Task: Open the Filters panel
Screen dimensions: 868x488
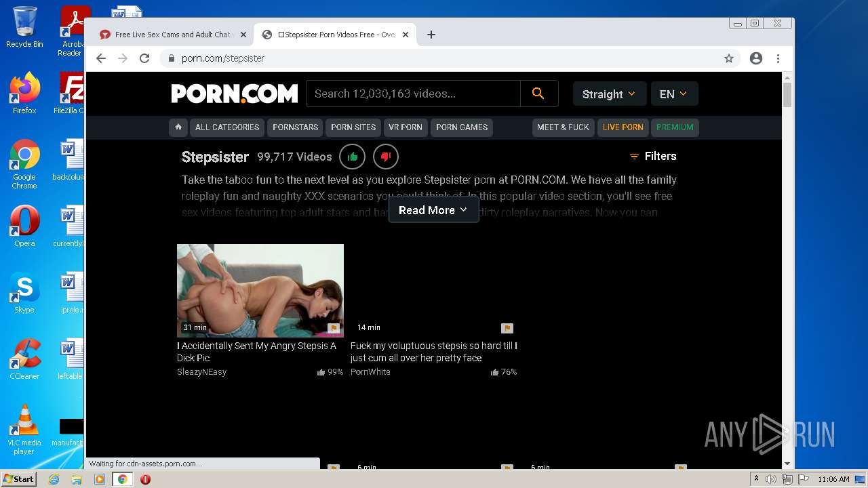Action: (x=653, y=156)
